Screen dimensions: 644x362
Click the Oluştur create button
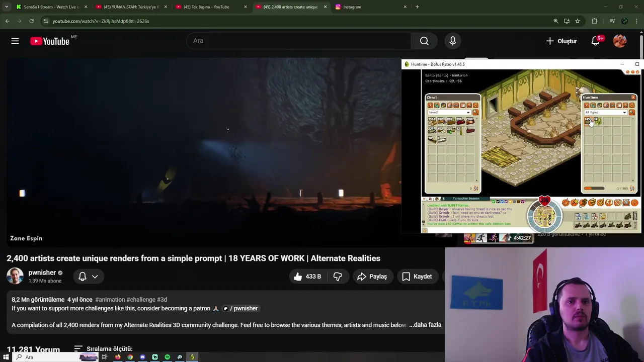click(x=561, y=41)
